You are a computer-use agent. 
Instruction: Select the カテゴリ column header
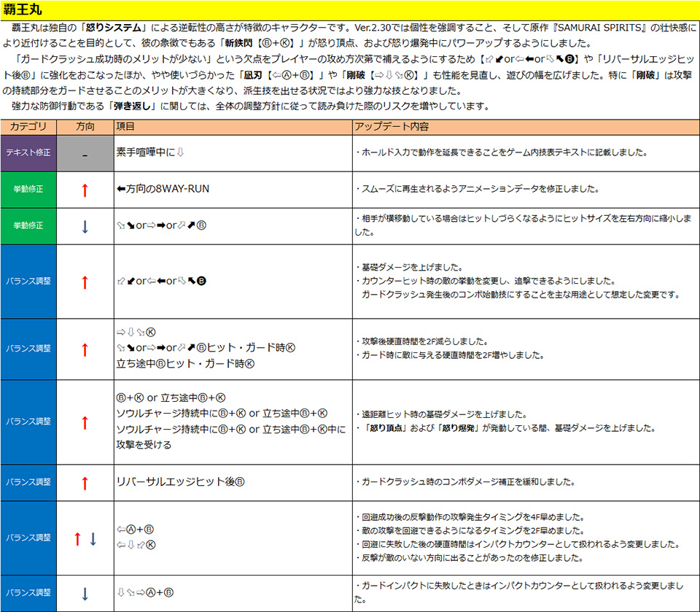point(28,126)
